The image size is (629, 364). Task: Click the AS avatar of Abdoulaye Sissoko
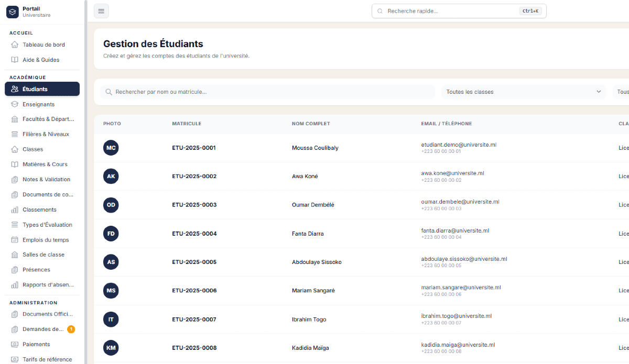111,262
